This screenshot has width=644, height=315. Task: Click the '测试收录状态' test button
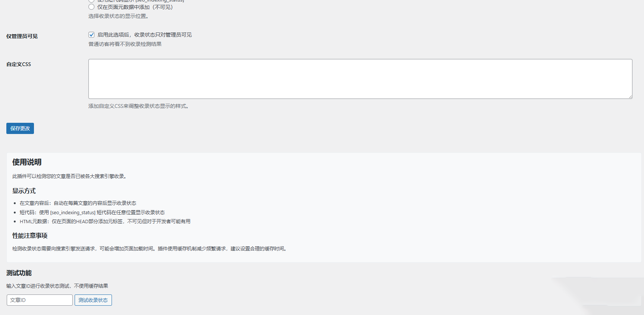93,300
